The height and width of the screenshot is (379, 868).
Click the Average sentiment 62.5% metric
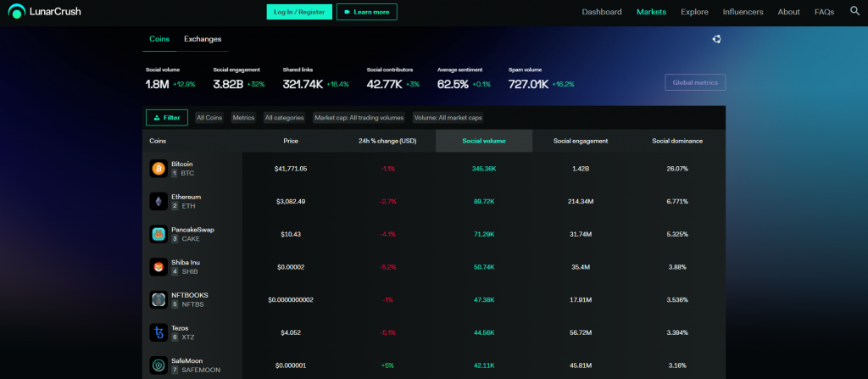[464, 79]
